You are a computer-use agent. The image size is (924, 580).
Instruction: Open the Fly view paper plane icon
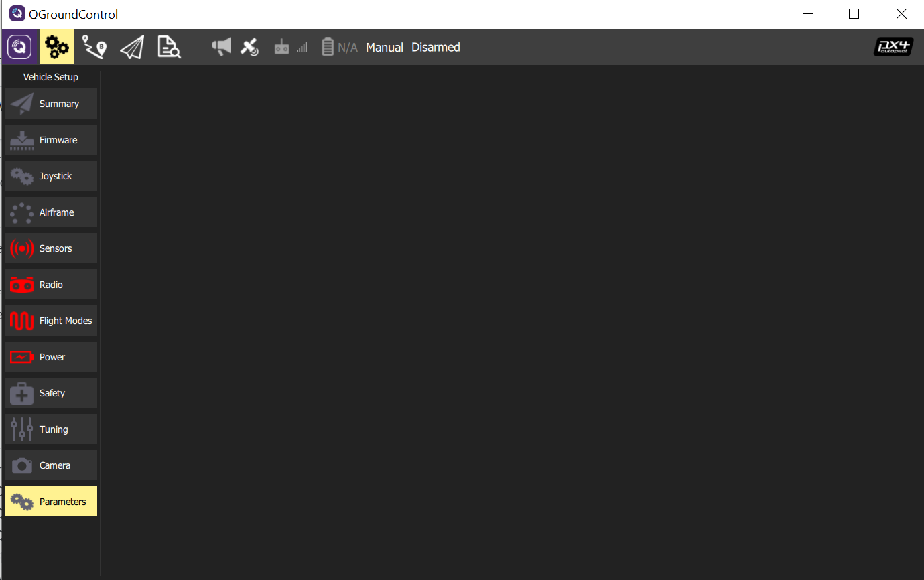click(x=132, y=47)
